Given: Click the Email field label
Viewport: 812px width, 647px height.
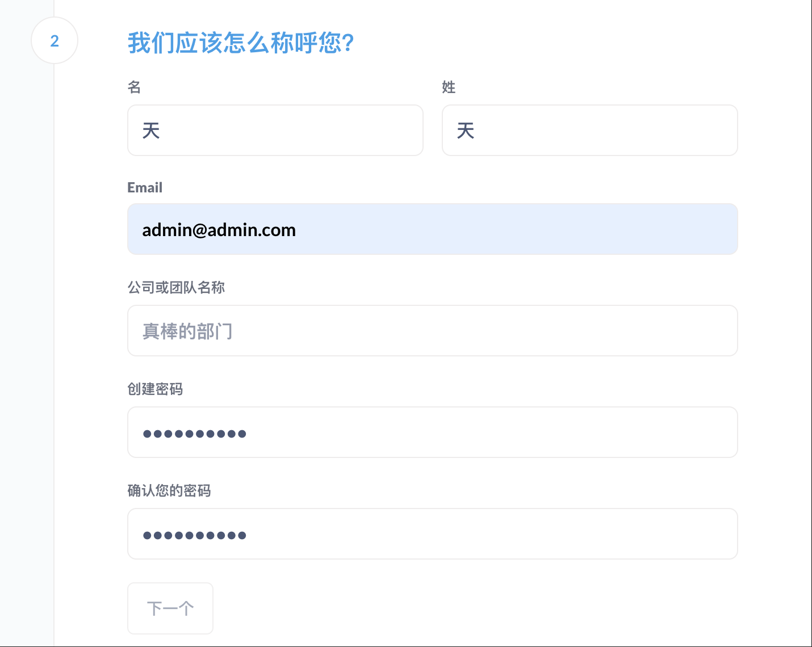Looking at the screenshot, I should pos(145,188).
